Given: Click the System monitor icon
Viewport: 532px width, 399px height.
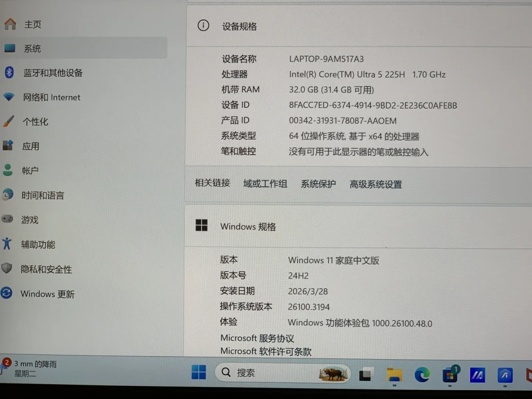Looking at the screenshot, I should [9, 48].
